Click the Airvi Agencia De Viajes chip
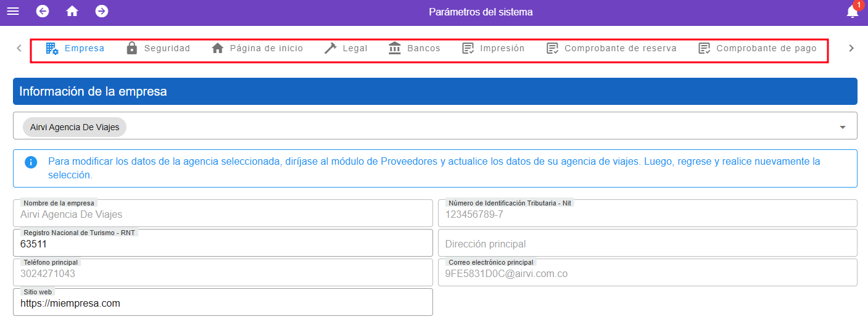This screenshot has width=868, height=319. coord(75,127)
